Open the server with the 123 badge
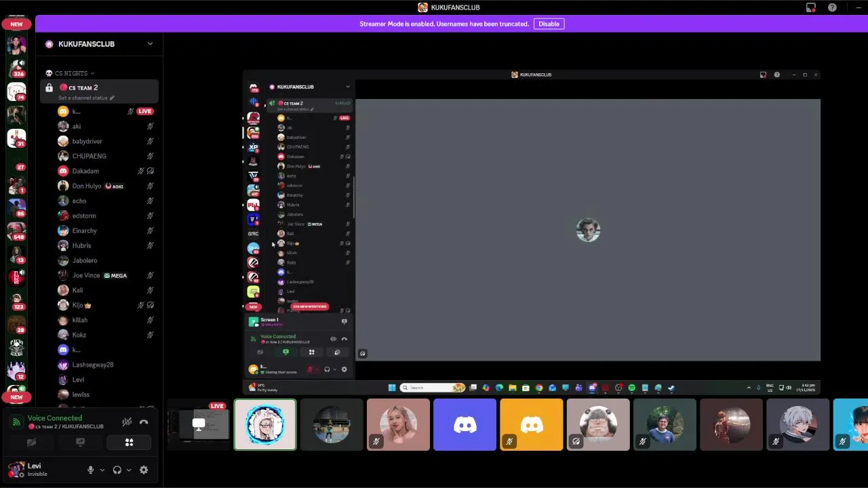Image resolution: width=868 pixels, height=488 pixels. pyautogui.click(x=16, y=300)
